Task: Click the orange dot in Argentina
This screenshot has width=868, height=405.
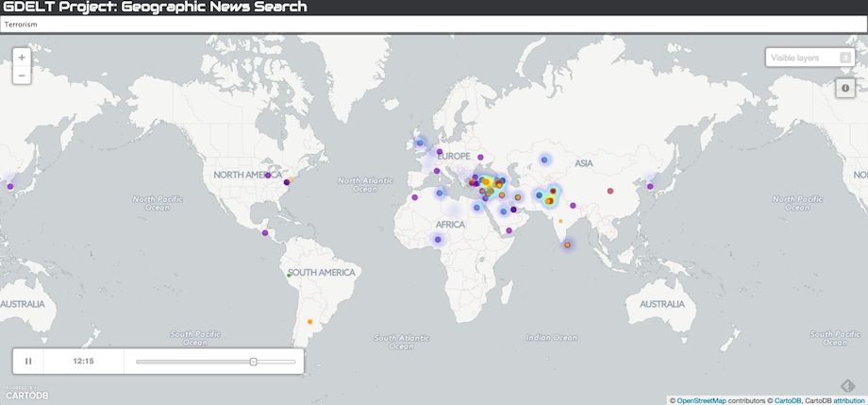Action: tap(309, 320)
